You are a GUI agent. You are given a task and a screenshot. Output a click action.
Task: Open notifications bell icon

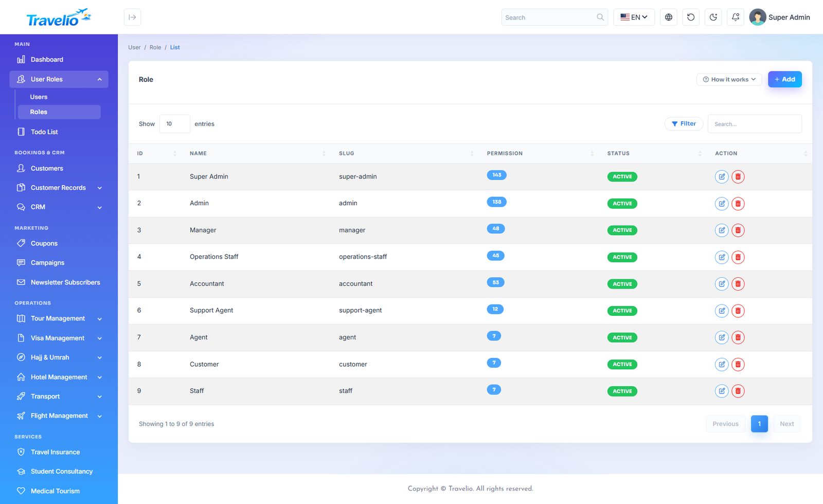[x=736, y=17]
